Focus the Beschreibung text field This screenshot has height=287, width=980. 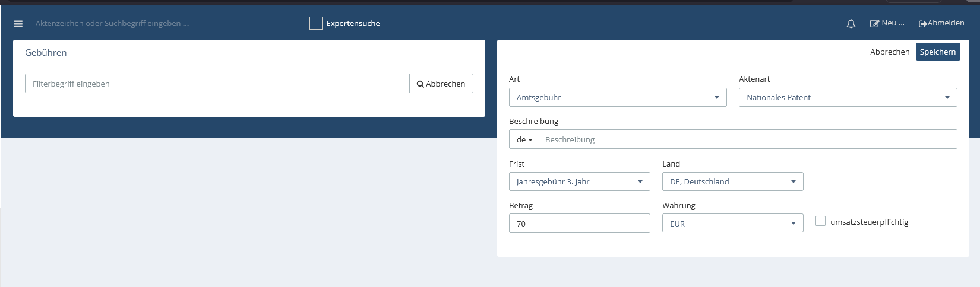(748, 139)
